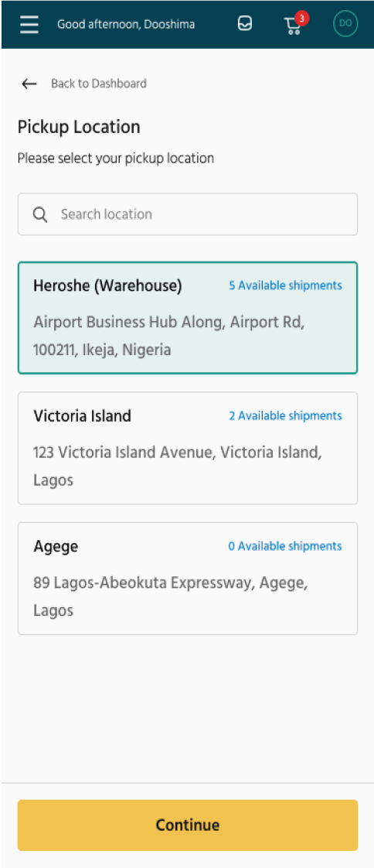Open the hamburger menu
Screen dimensions: 374x868
coord(29,24)
